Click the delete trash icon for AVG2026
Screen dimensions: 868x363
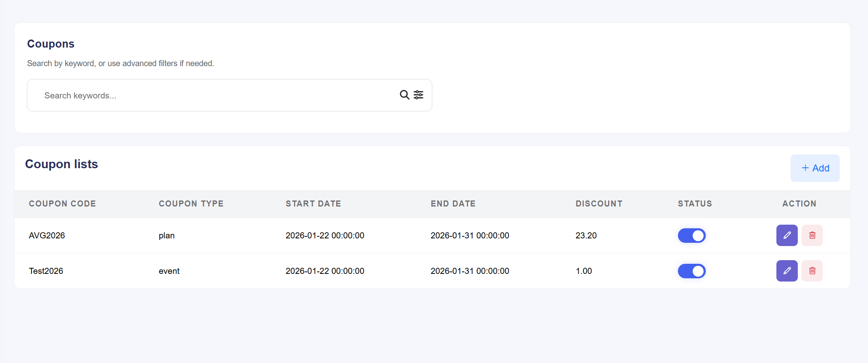tap(812, 235)
